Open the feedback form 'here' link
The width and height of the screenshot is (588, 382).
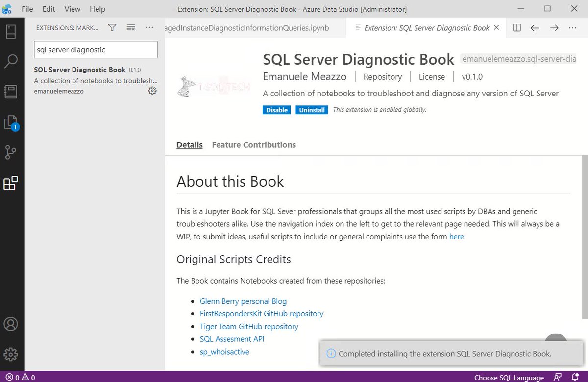pyautogui.click(x=456, y=237)
